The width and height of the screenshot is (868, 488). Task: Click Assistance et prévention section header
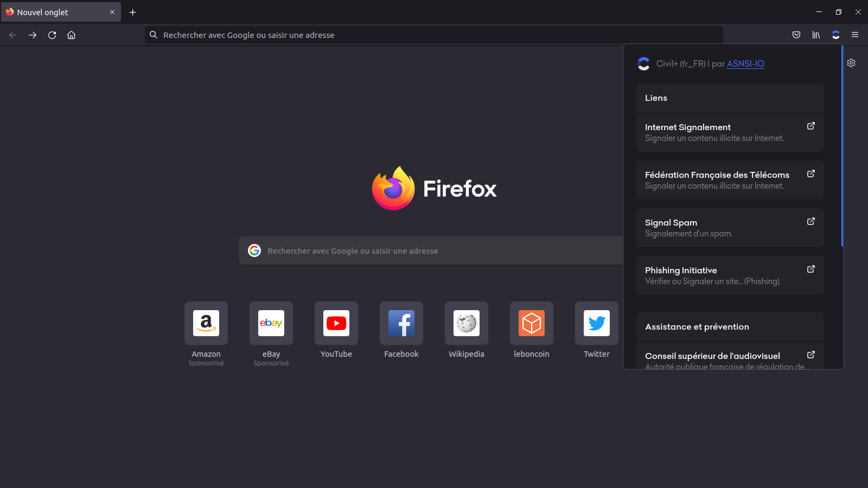[730, 327]
